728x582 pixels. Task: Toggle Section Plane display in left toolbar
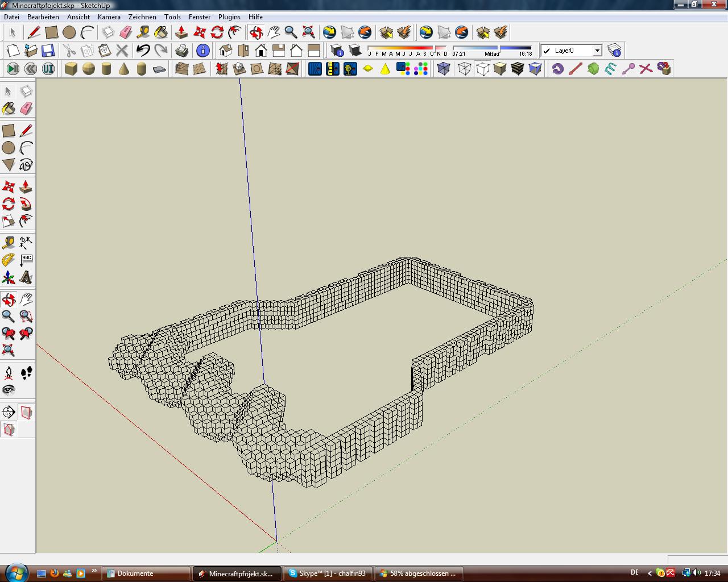click(x=26, y=413)
